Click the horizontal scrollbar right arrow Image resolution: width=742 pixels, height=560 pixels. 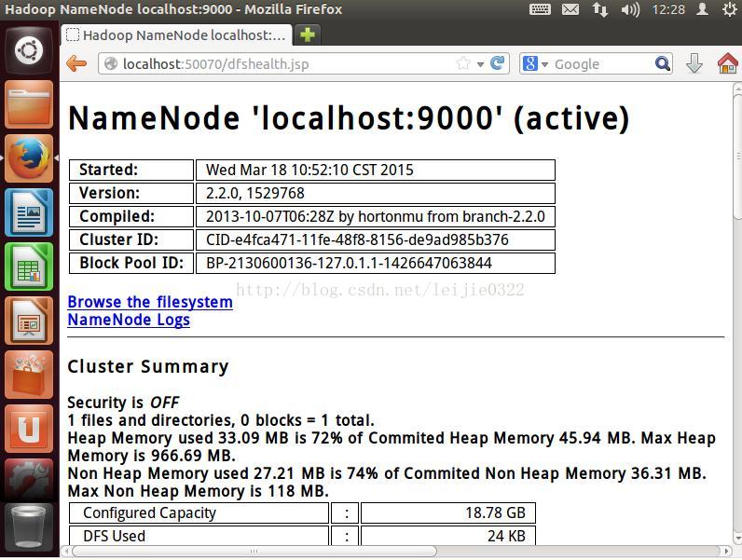point(726,551)
